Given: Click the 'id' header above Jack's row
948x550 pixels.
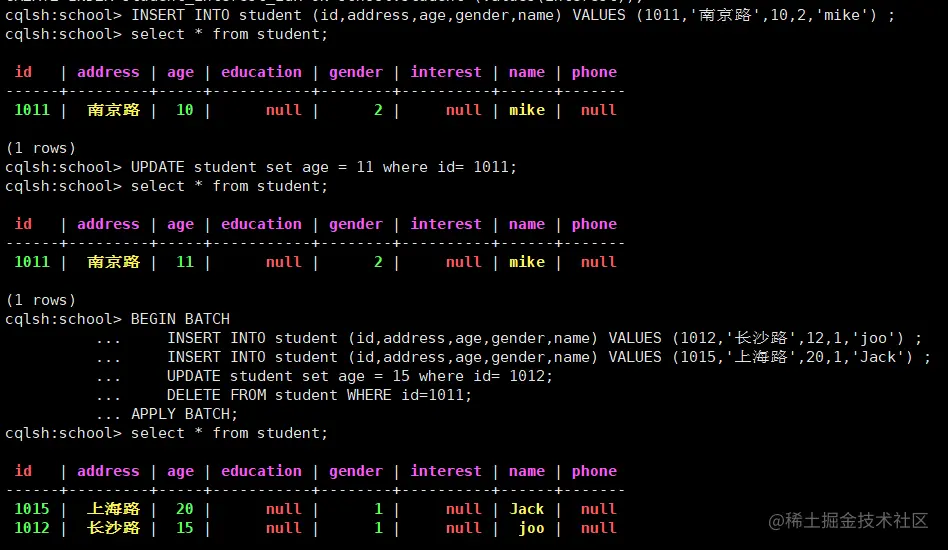Looking at the screenshot, I should pyautogui.click(x=23, y=471).
